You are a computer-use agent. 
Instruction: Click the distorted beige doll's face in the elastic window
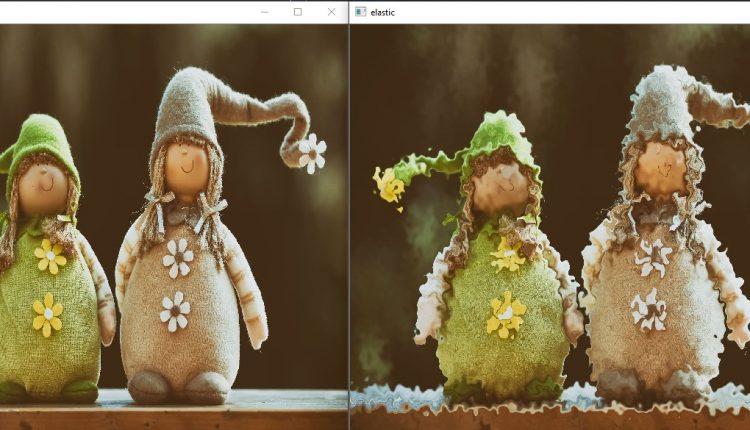(661, 167)
